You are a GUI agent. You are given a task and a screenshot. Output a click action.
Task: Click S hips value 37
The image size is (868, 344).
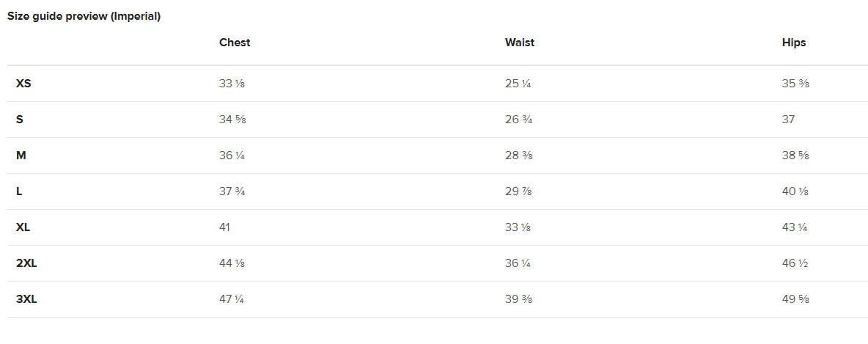[x=788, y=120]
